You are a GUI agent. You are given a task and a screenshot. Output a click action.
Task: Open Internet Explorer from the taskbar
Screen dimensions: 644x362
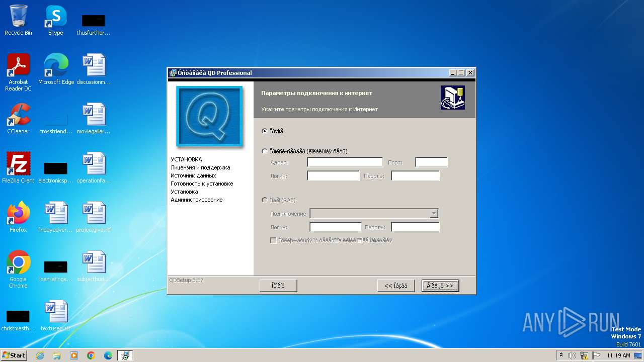pos(40,355)
